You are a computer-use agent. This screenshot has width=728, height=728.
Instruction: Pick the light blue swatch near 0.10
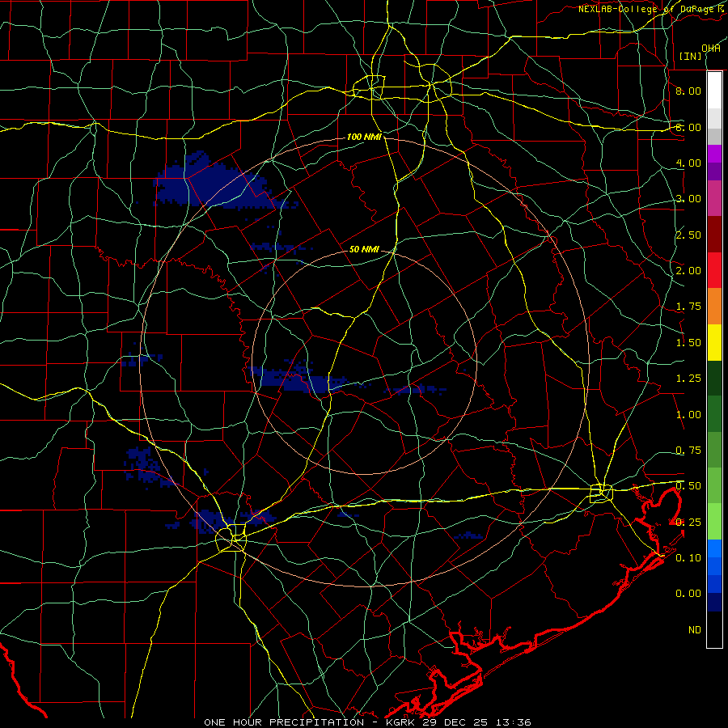[714, 548]
